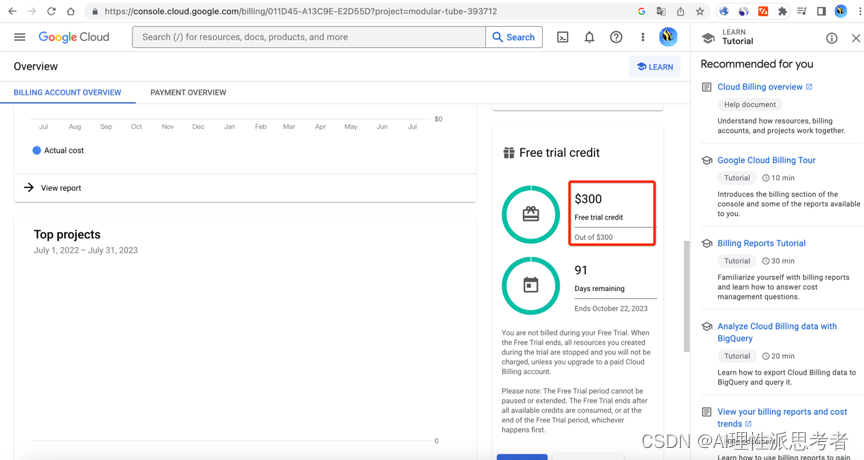Click the Google Cloud logo
The image size is (864, 460).
74,37
